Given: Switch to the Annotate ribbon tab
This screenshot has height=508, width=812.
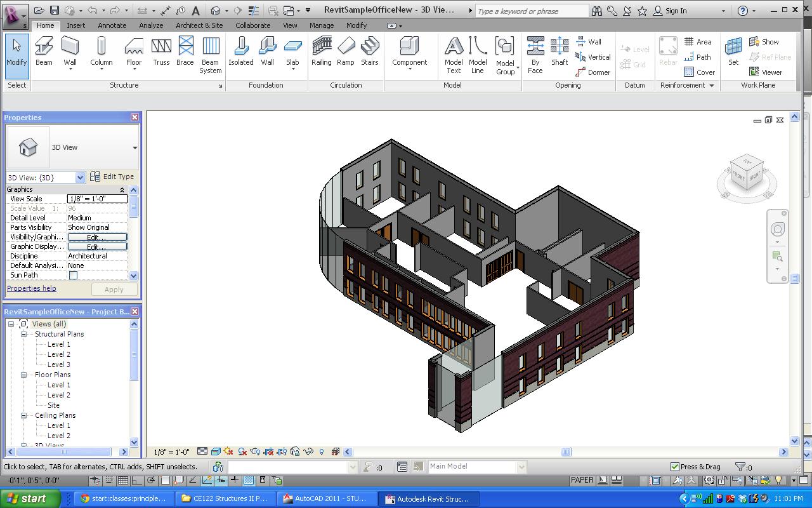Looking at the screenshot, I should tap(112, 25).
